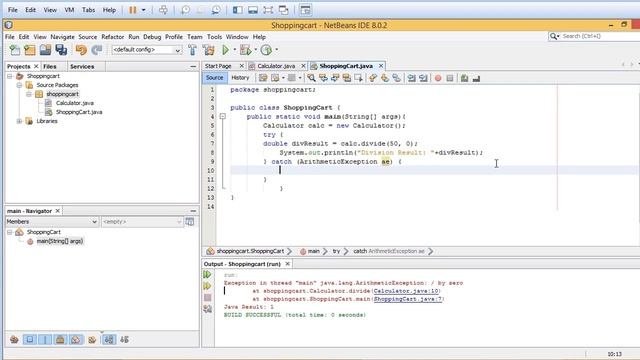
Task: Click the Open Project toolbar icon
Action: (x=45, y=50)
